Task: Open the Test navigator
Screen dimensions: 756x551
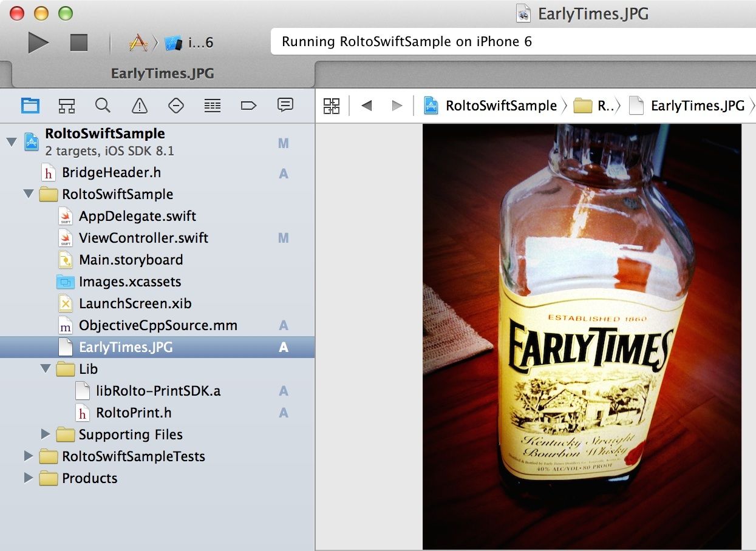Action: pyautogui.click(x=176, y=106)
